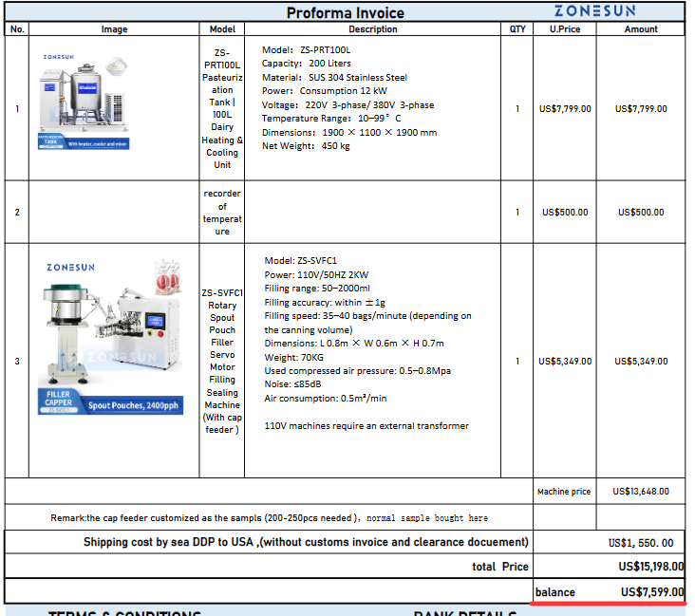Click the pasteurization tank product image

(85, 102)
